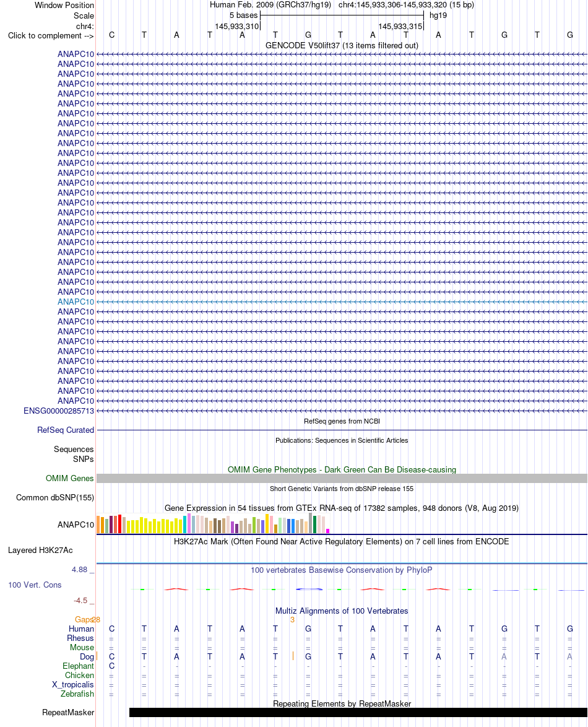The image size is (588, 727).
Task: Open the OMIM Genes track label
Action: (69, 478)
